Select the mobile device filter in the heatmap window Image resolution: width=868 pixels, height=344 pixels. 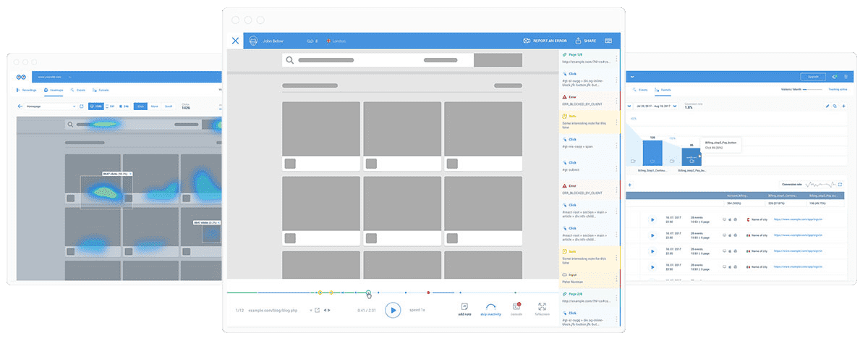click(124, 106)
